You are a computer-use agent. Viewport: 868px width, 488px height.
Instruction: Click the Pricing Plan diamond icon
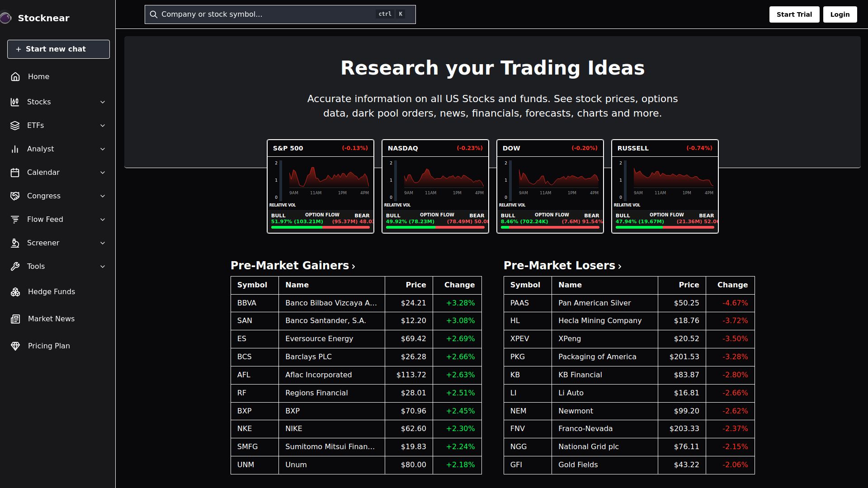pyautogui.click(x=15, y=346)
